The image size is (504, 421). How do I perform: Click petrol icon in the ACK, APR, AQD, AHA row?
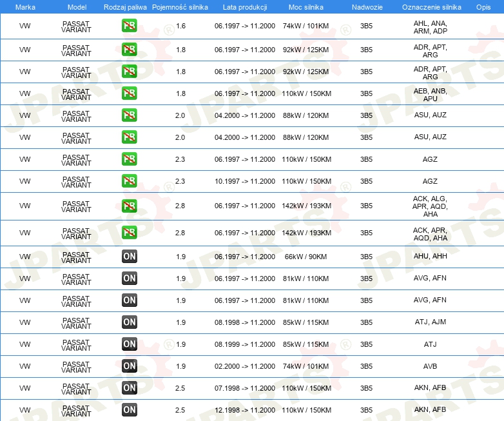[x=129, y=232]
